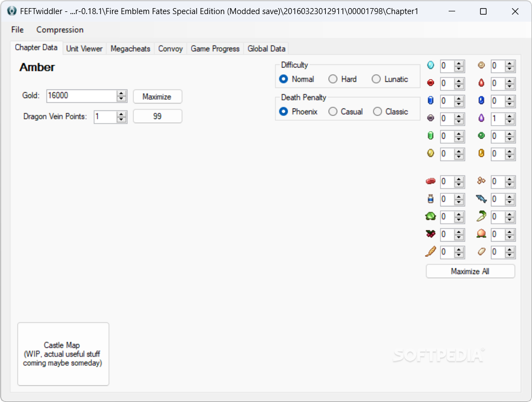Select Lunatic difficulty
The width and height of the screenshot is (532, 402).
(x=390, y=79)
